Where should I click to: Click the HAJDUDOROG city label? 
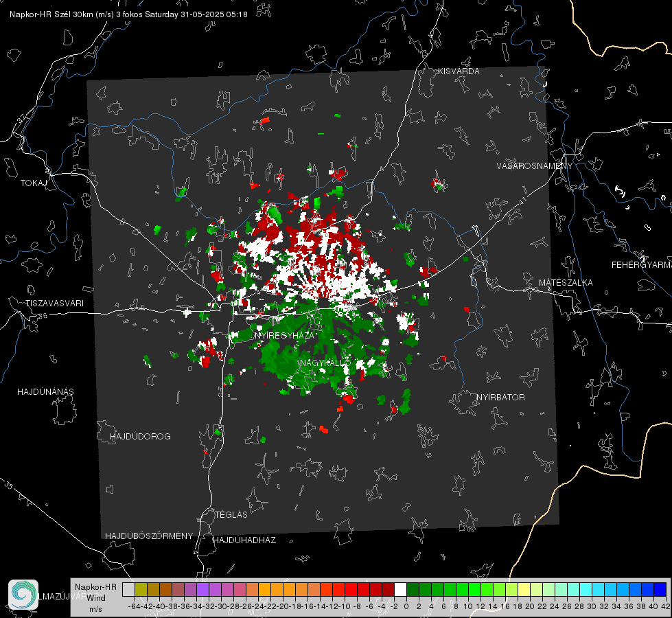[x=140, y=437]
